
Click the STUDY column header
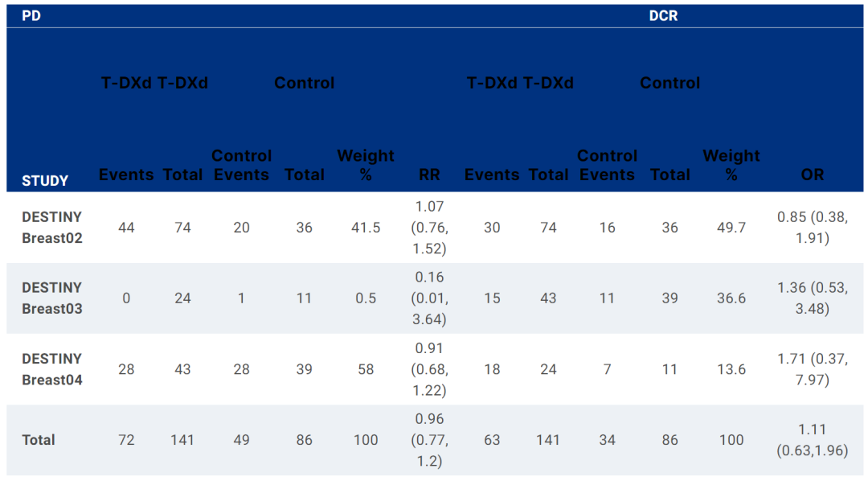[45, 181]
